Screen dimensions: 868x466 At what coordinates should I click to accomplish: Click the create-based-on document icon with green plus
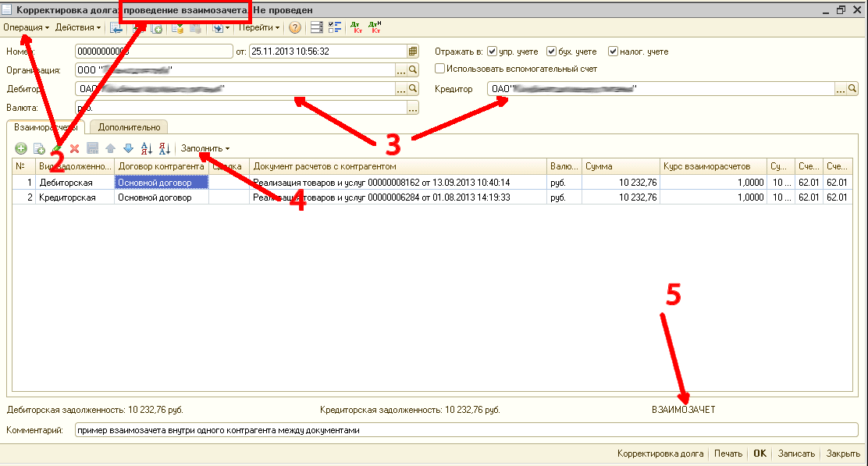tap(157, 27)
